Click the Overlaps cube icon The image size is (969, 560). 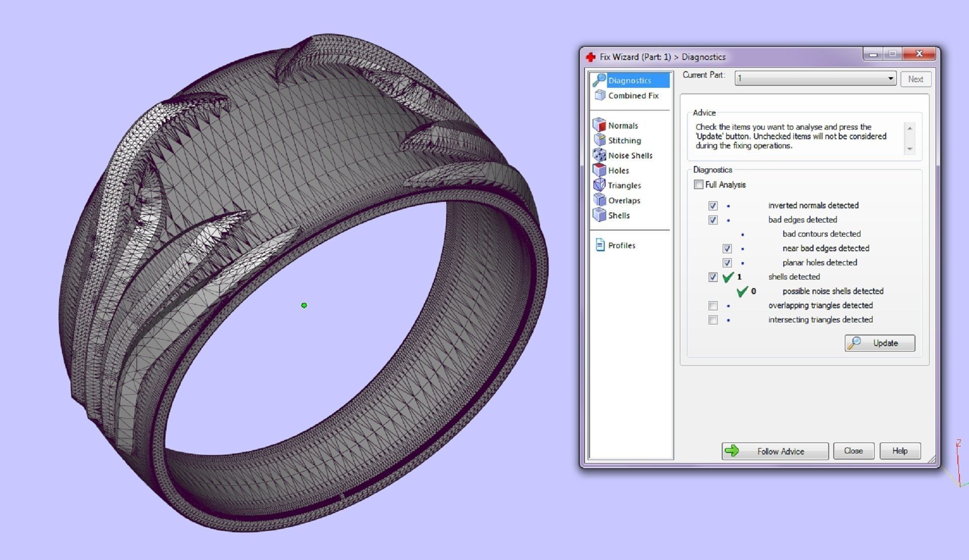[599, 200]
